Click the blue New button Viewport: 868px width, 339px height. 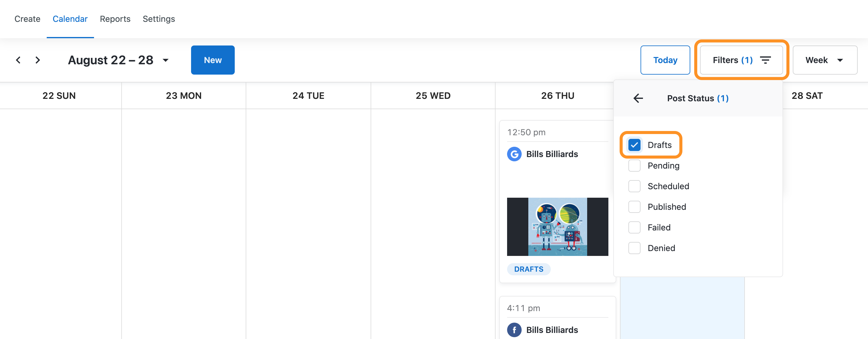coord(213,60)
